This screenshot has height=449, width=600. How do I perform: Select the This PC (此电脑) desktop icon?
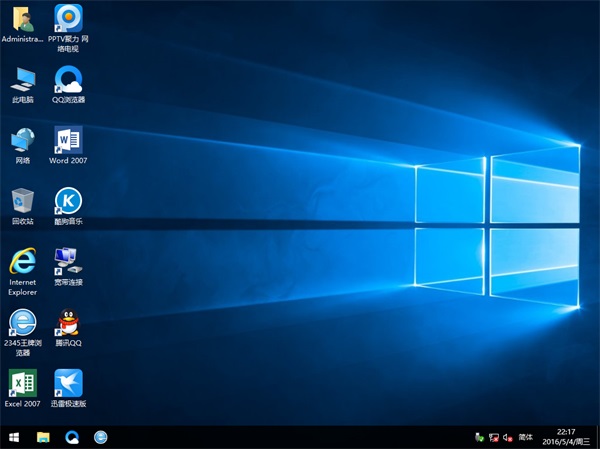click(x=22, y=80)
